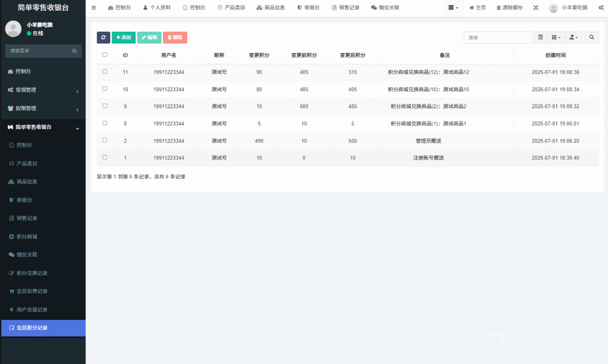This screenshot has height=364, width=608.
Task: Toggle fullscreen mode icon in top bar
Action: coord(536,8)
